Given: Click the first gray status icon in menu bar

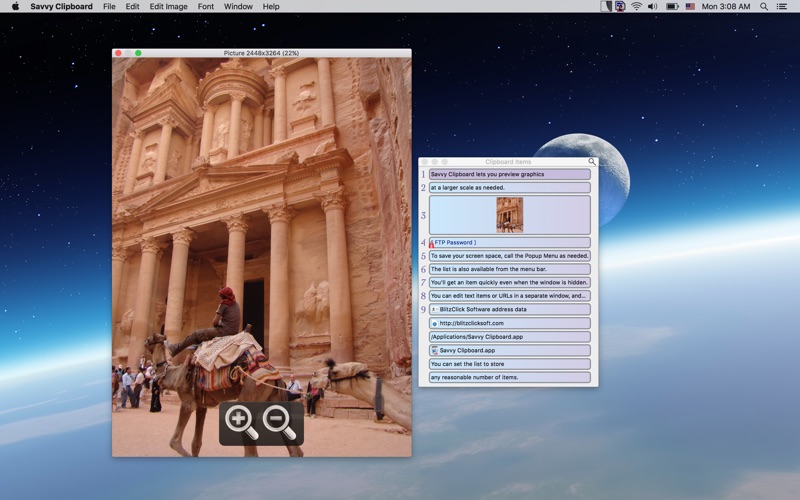Looking at the screenshot, I should point(606,7).
